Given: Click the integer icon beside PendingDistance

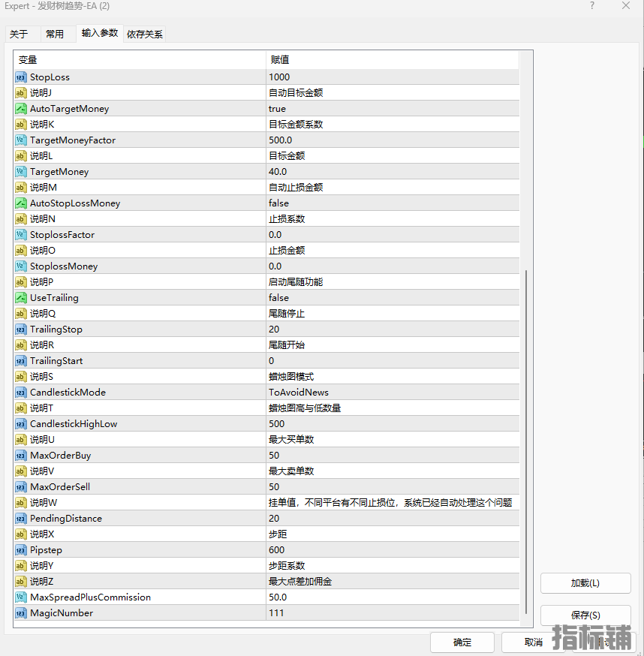Looking at the screenshot, I should pyautogui.click(x=21, y=519).
